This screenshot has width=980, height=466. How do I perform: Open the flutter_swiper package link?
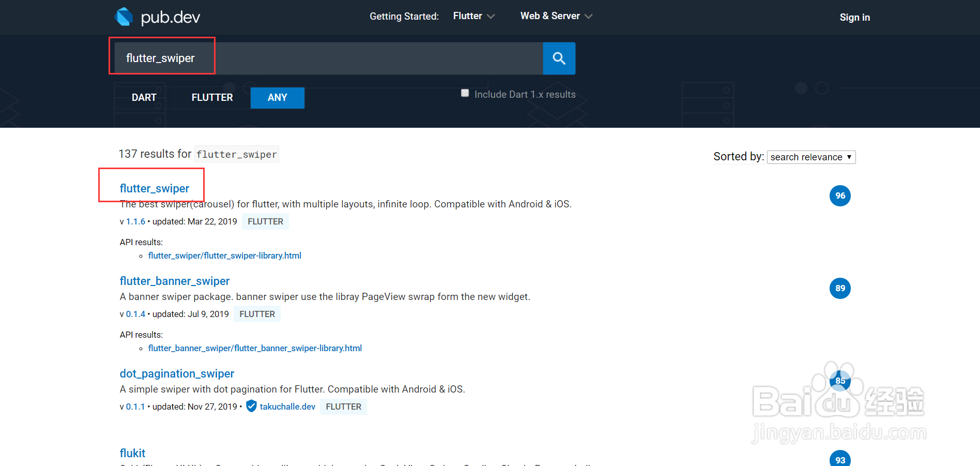point(155,188)
